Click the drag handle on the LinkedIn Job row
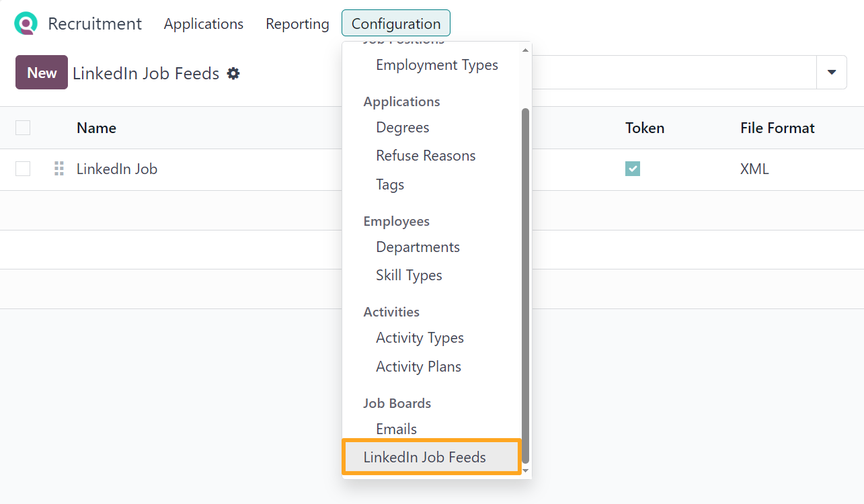The width and height of the screenshot is (864, 504). click(59, 169)
